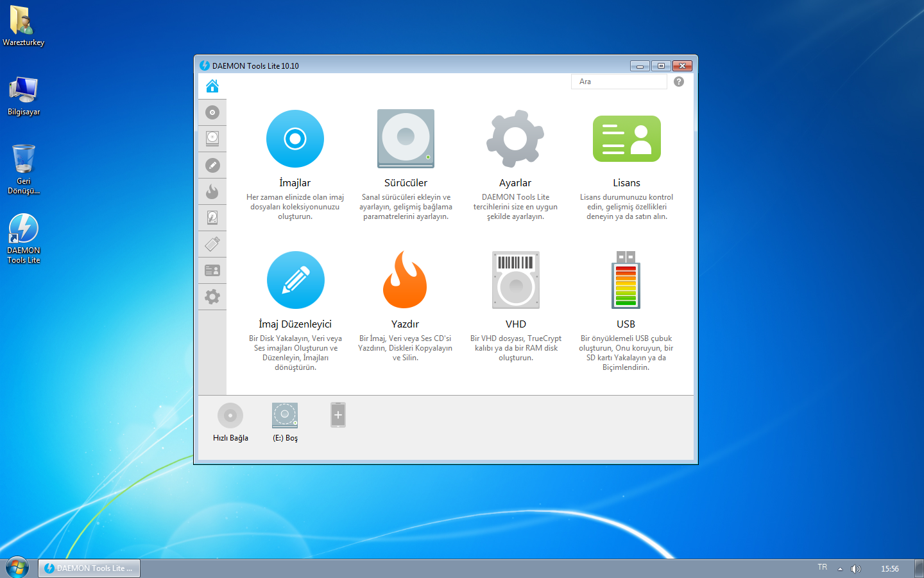Select the License card icon in sidebar
Screen dimensions: 924x578
[212, 270]
